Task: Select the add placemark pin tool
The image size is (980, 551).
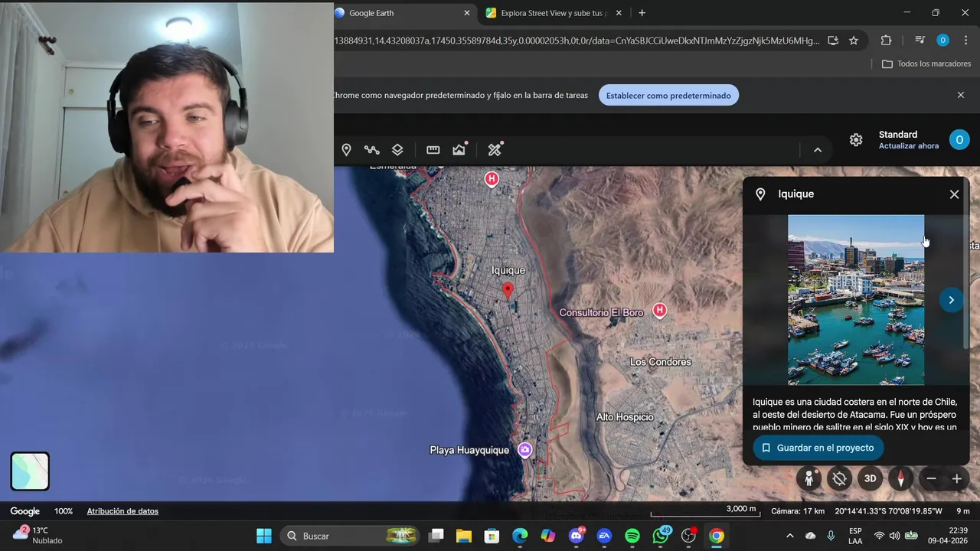Action: [x=346, y=150]
